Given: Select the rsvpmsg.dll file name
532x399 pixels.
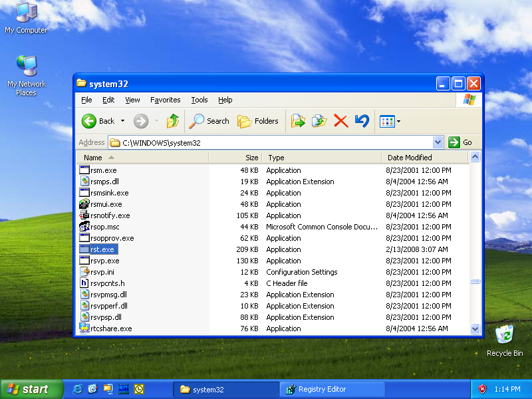Looking at the screenshot, I should [108, 295].
